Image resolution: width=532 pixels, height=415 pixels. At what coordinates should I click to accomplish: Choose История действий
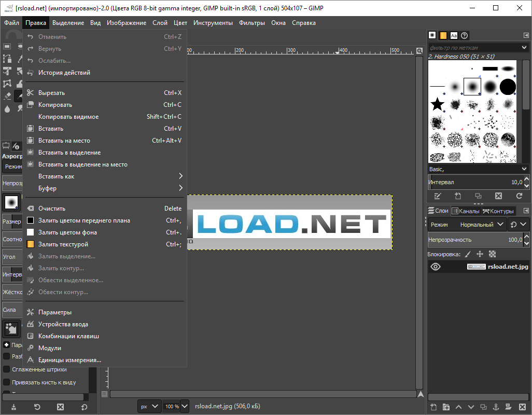[x=105, y=72]
